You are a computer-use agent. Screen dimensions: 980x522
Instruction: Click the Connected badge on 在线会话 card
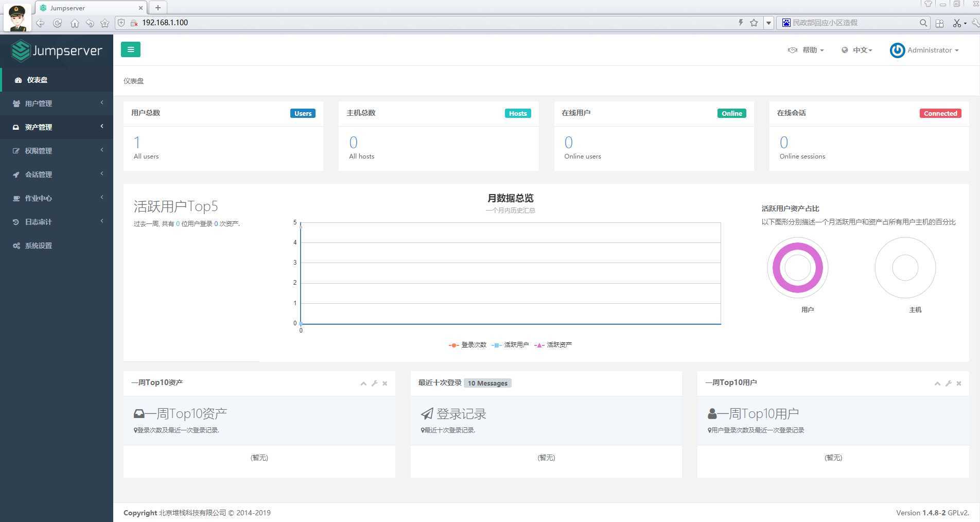[x=940, y=113]
